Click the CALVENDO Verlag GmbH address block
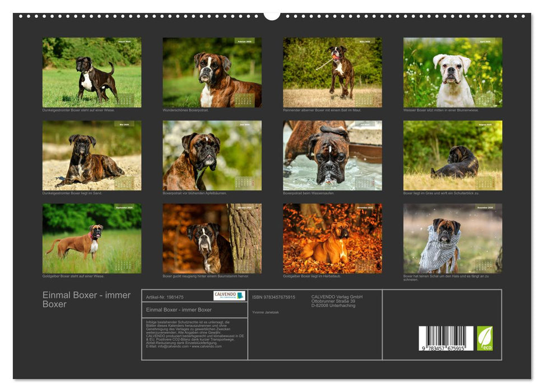This screenshot has height=392, width=544. tap(336, 300)
